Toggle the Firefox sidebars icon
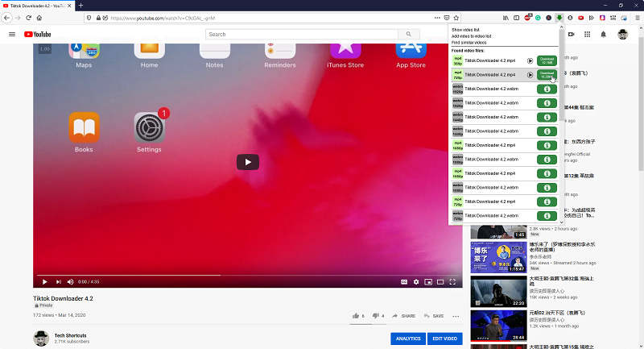Viewport: 644px width, 349px height. pyautogui.click(x=517, y=18)
